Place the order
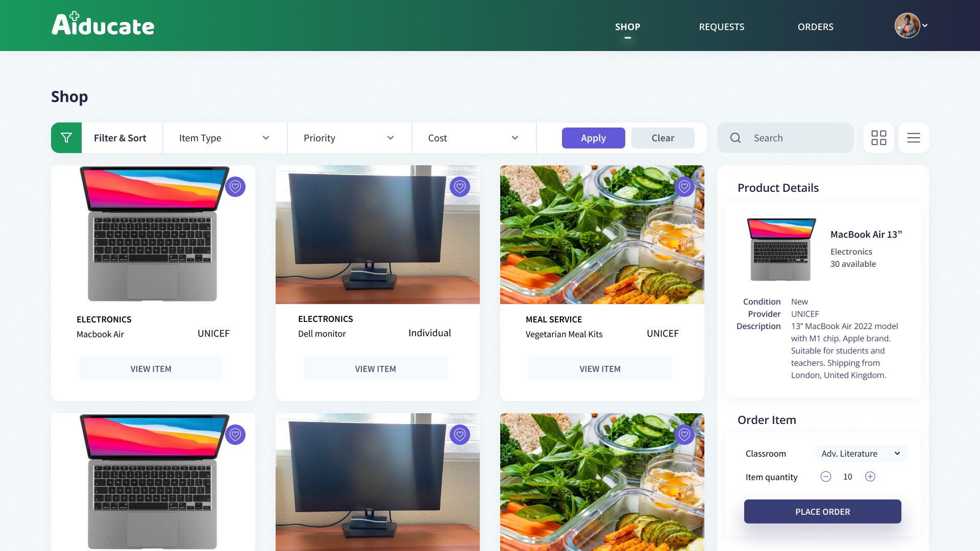Image resolution: width=980 pixels, height=551 pixels. (822, 511)
